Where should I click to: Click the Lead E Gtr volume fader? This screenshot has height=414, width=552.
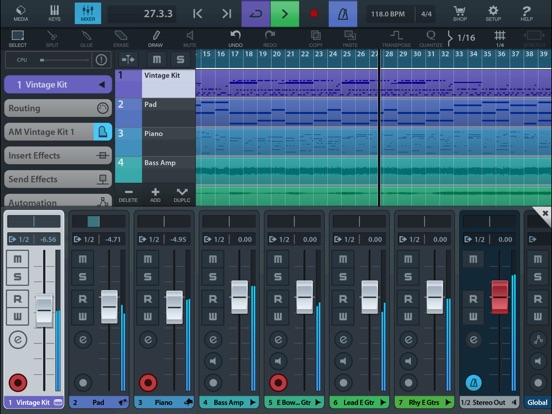[370, 297]
